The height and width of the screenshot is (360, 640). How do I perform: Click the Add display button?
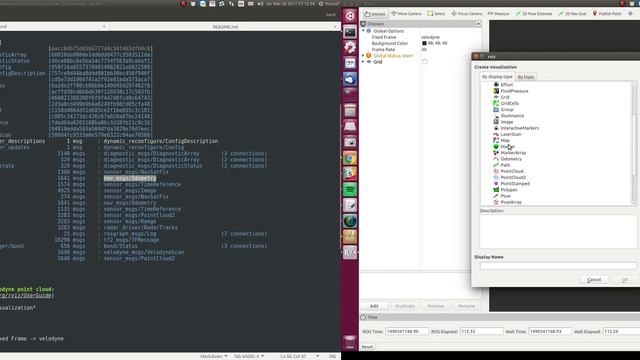pos(374,306)
